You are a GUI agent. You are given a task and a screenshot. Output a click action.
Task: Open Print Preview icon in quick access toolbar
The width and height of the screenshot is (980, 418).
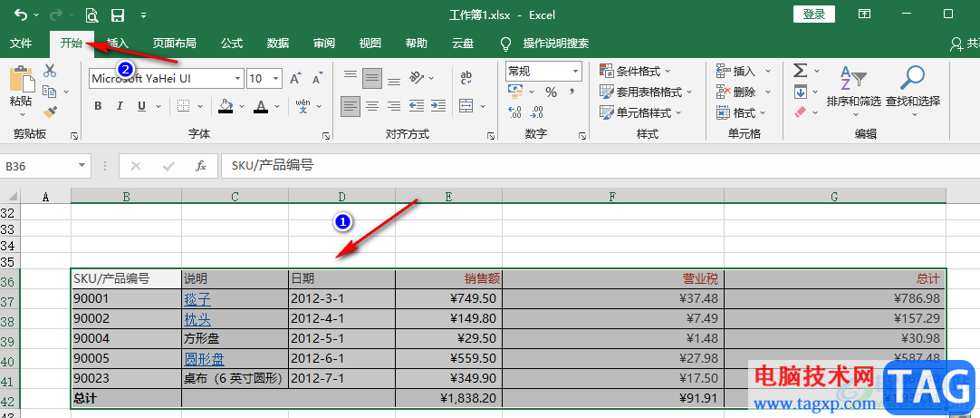[91, 15]
